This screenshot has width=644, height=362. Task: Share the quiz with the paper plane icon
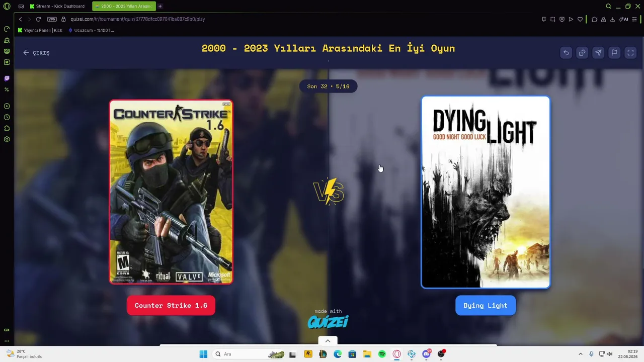tap(598, 53)
